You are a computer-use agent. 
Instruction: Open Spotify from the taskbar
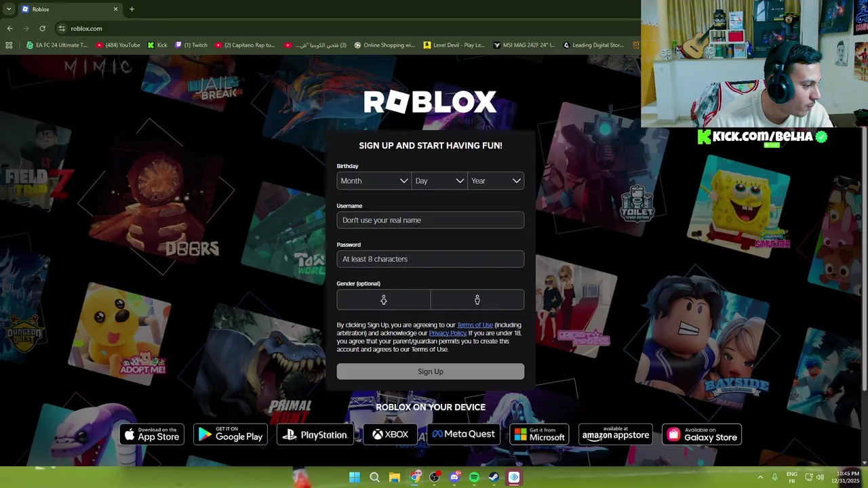pos(474,477)
